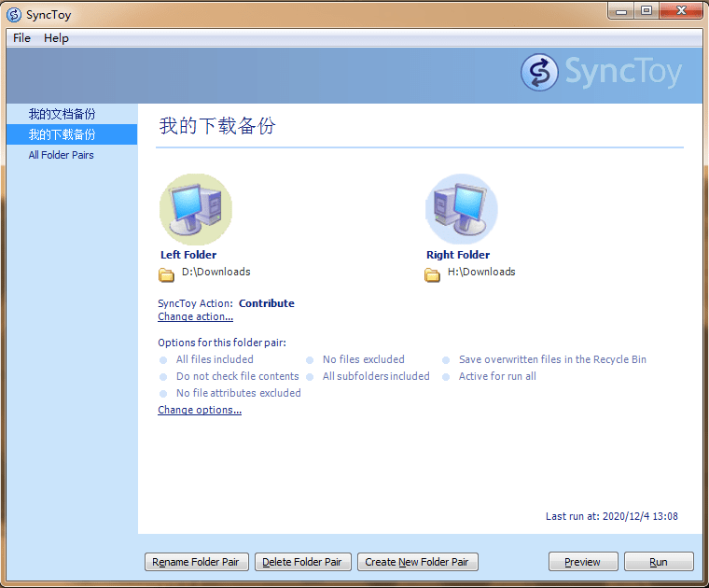This screenshot has width=709, height=588.
Task: Open the Change options link
Action: [x=200, y=410]
